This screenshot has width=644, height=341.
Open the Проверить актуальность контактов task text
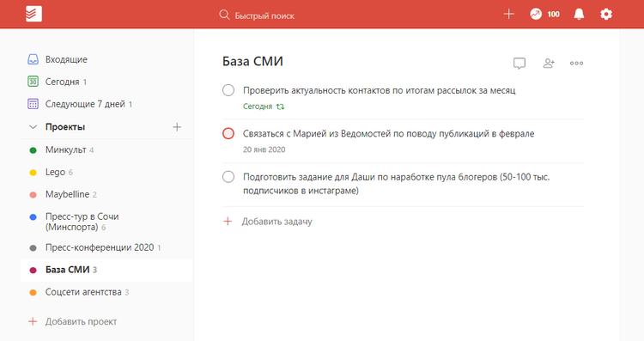coord(379,90)
